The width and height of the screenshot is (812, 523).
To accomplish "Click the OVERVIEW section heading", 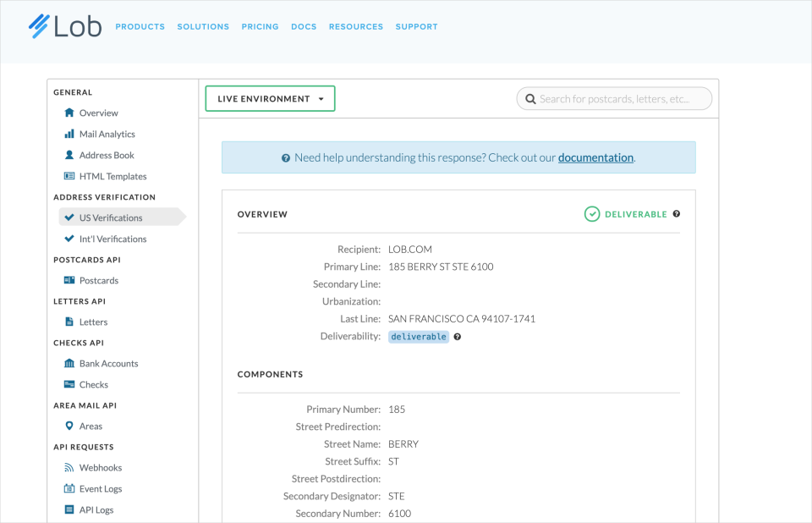I will 262,214.
